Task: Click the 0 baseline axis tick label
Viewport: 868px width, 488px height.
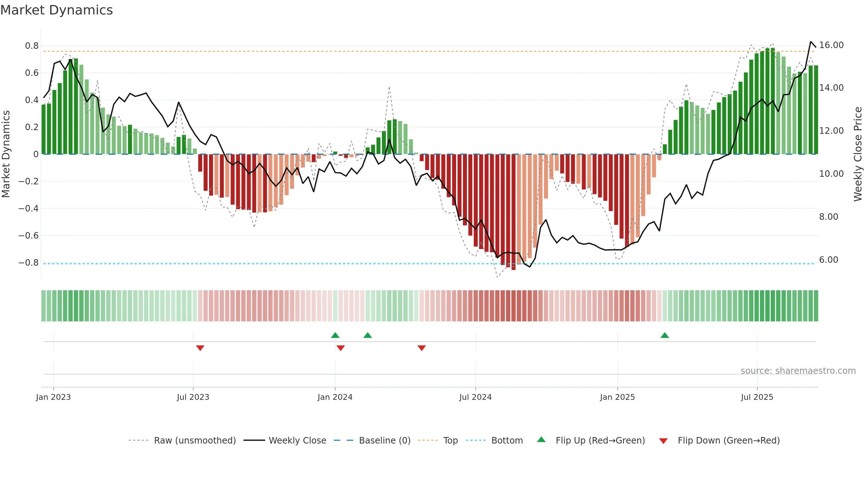Action: click(36, 154)
